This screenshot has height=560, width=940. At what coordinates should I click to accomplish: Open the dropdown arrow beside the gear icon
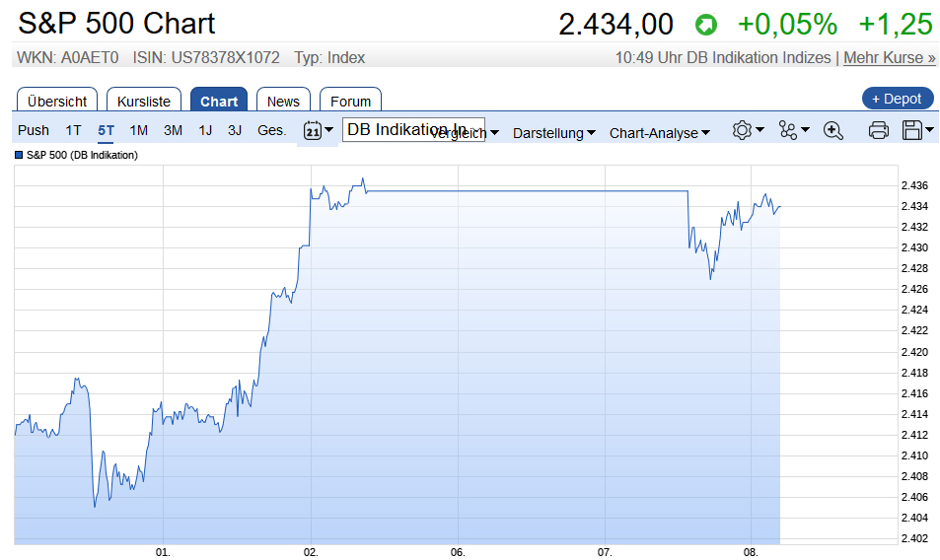[759, 129]
